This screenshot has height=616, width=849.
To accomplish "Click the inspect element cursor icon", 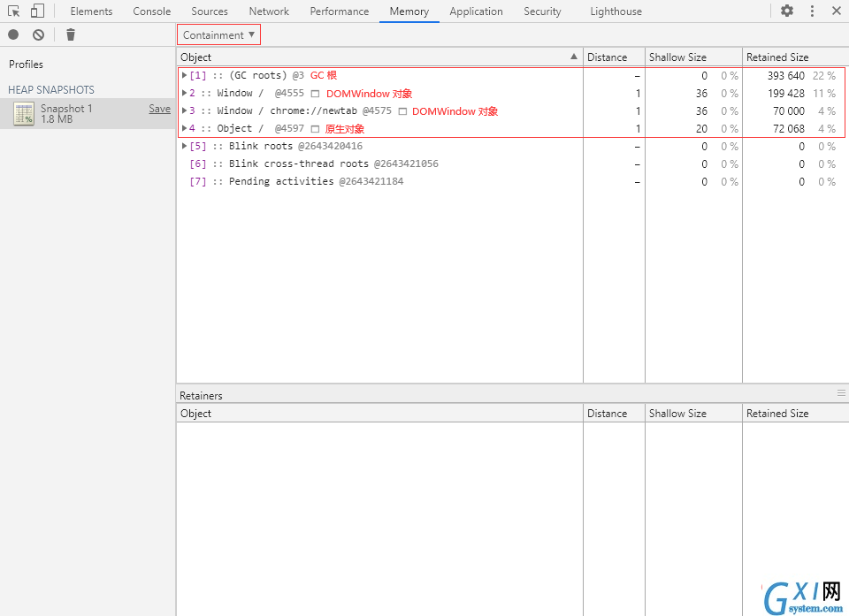I will (x=13, y=11).
